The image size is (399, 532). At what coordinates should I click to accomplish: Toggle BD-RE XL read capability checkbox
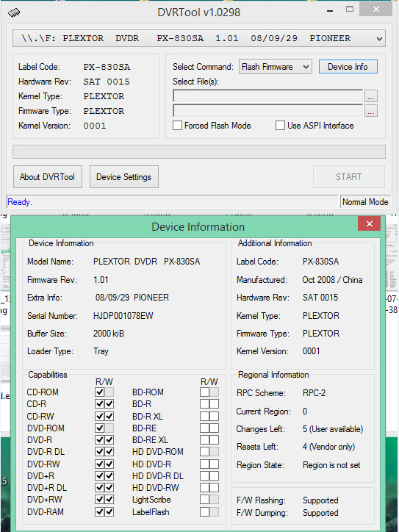204,440
